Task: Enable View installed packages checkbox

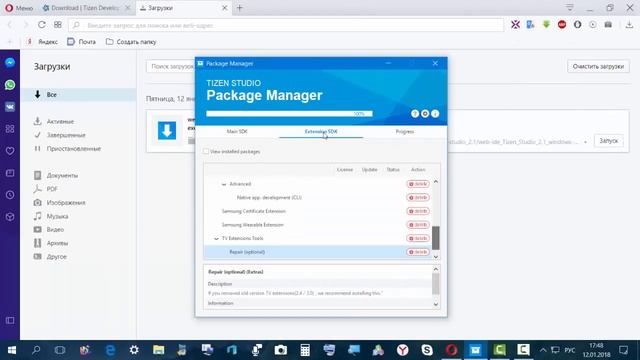Action: coord(206,151)
